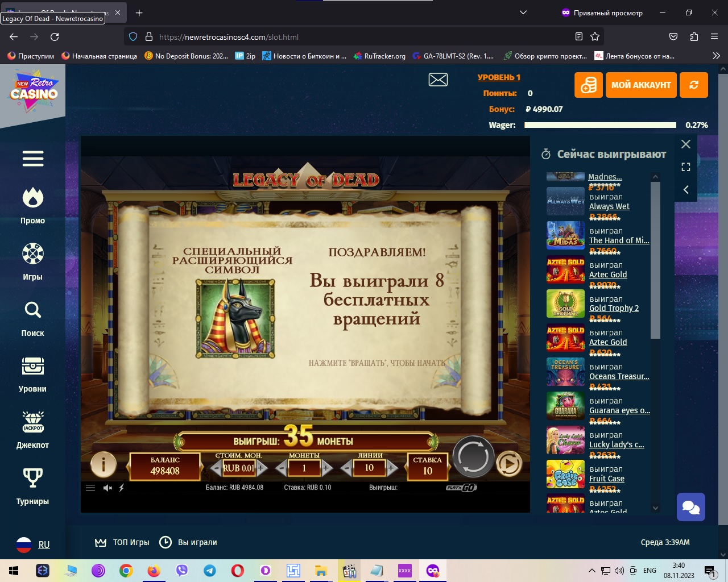The width and height of the screenshot is (728, 582).
Task: Open the Вы играли tab
Action: point(188,542)
